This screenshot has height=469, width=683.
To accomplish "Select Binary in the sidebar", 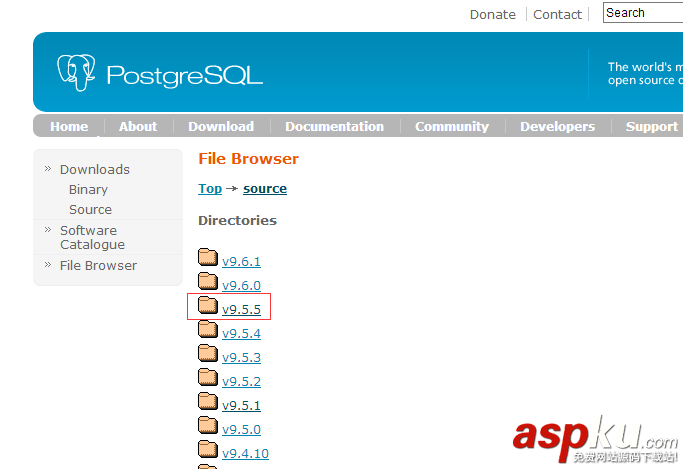I will (x=88, y=189).
